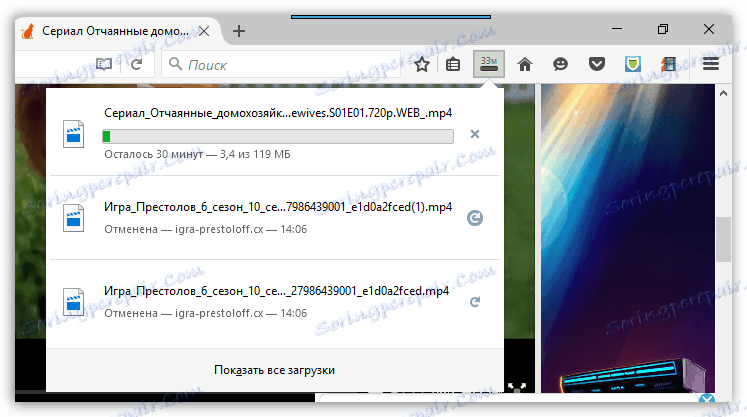747x417 pixels.
Task: Click file icon of e1d0a2fced(1).mp4 entry
Action: [x=73, y=218]
